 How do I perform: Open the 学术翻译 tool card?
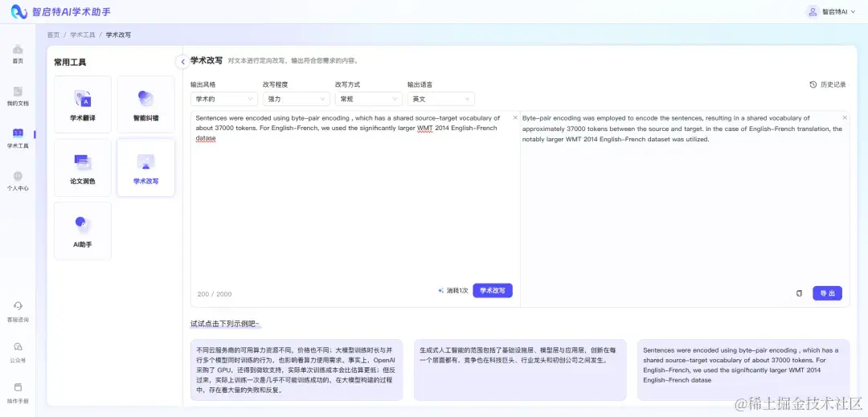(83, 104)
